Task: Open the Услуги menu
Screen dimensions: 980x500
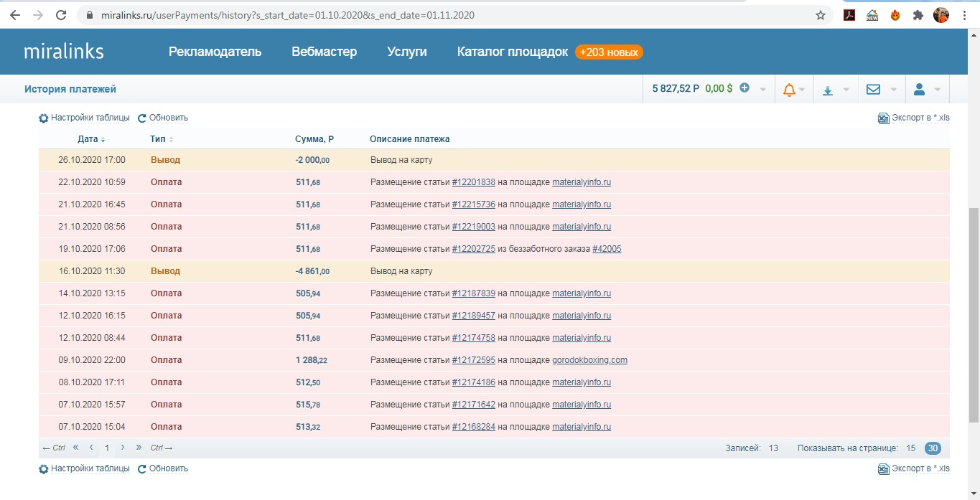Action: (x=407, y=52)
